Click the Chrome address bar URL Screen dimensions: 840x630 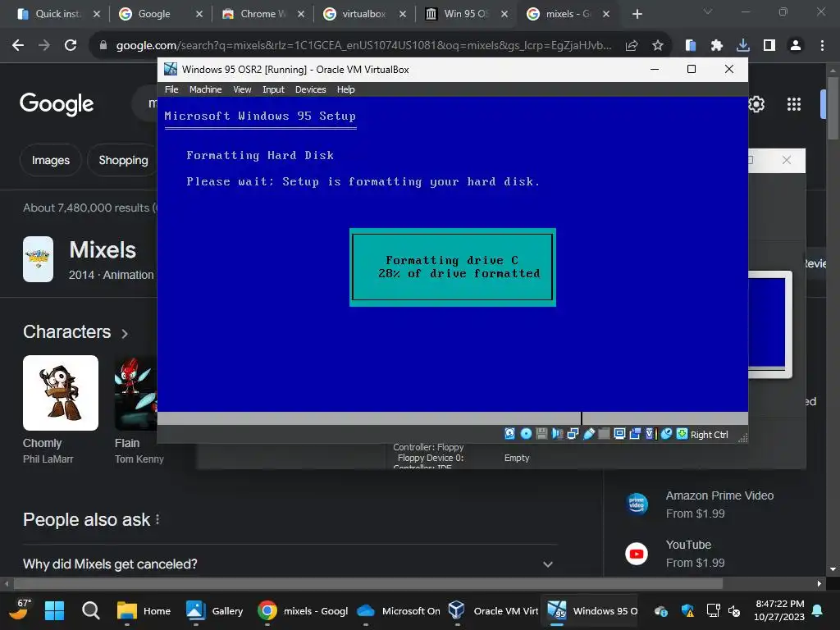[x=363, y=46]
